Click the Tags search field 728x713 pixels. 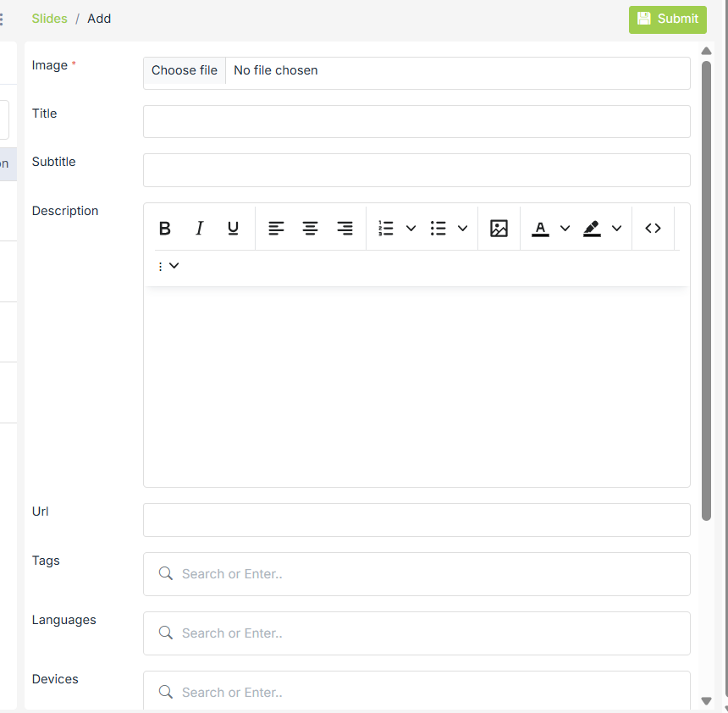[x=416, y=574]
